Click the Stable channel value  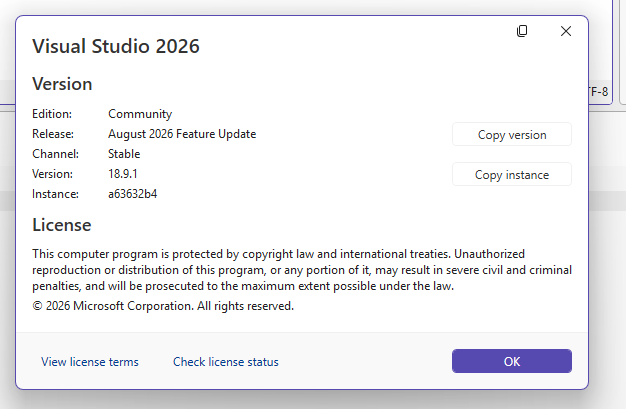124,154
